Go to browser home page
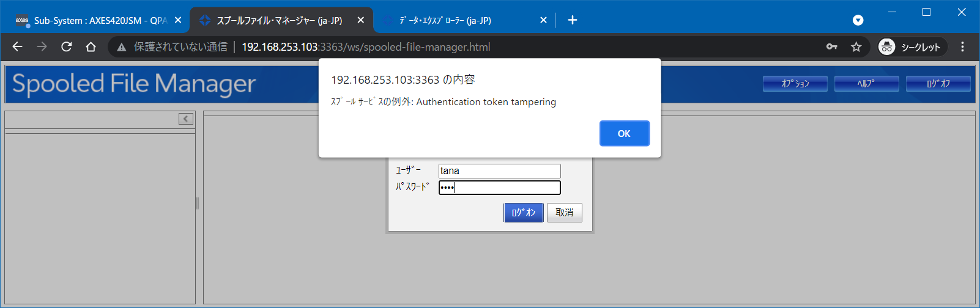This screenshot has width=980, height=308. pos(91,47)
